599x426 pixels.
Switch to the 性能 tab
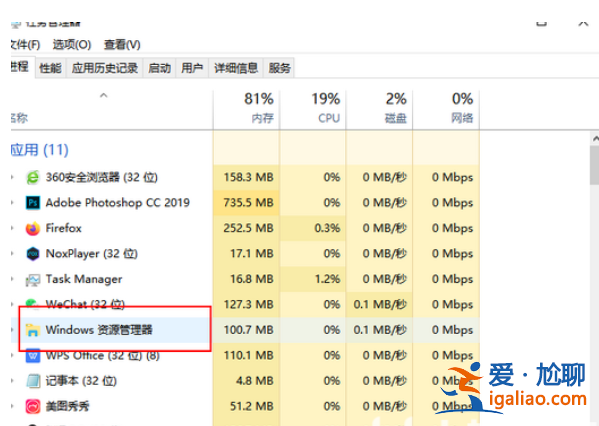(x=50, y=68)
